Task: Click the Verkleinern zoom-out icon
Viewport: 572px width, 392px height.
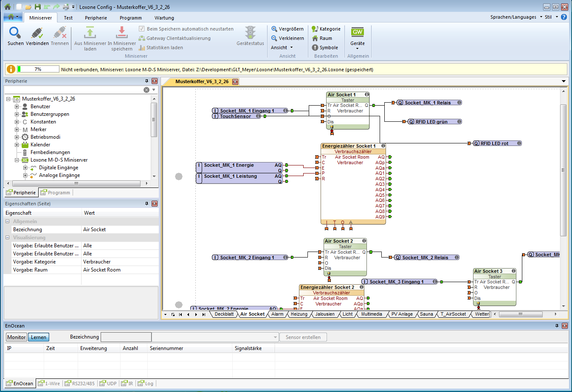Action: pos(274,38)
